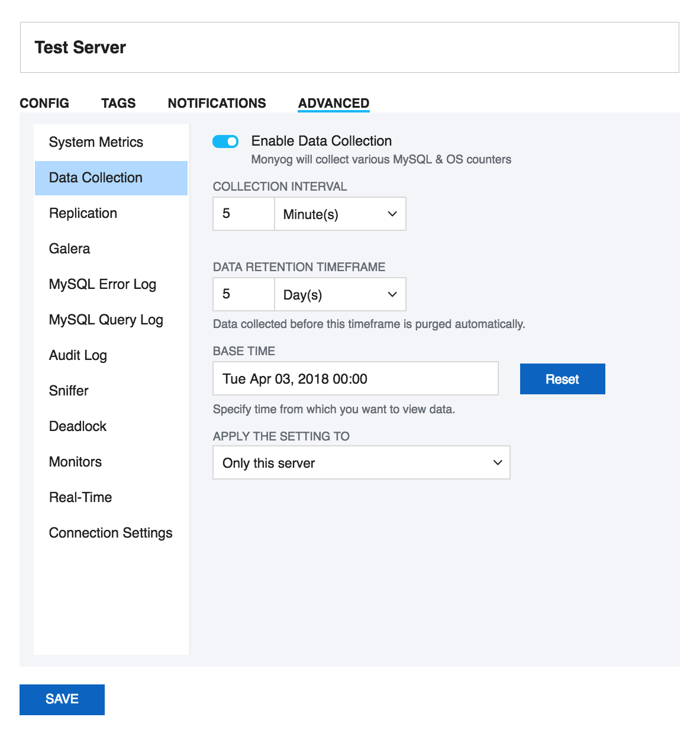Switch to the CONFIG tab
700x746 pixels.
(x=44, y=103)
